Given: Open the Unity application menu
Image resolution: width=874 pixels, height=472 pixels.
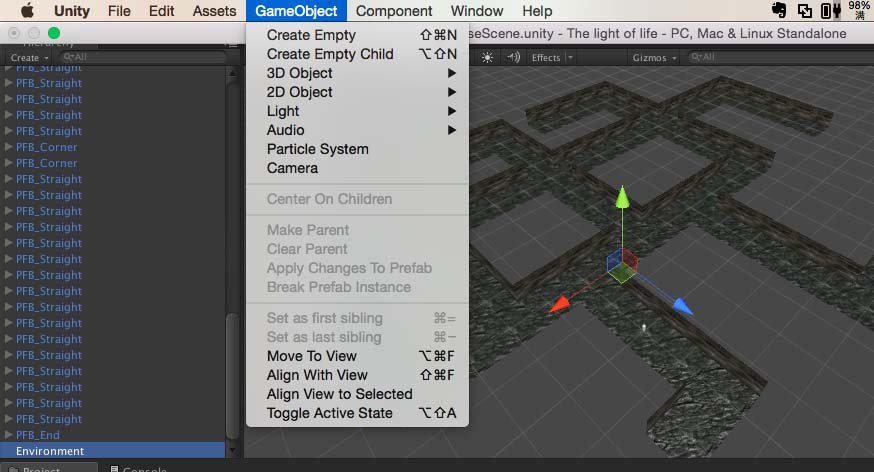Looking at the screenshot, I should (72, 11).
